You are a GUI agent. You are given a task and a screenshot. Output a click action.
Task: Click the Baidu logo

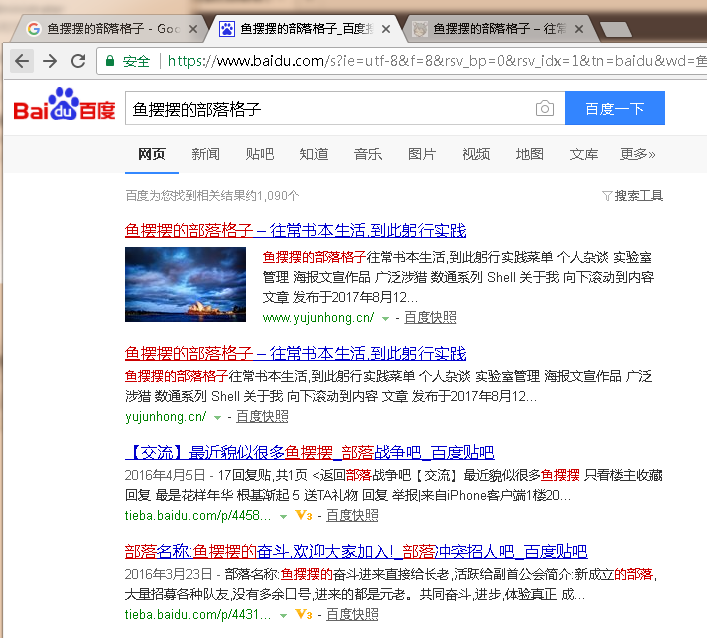tap(64, 107)
